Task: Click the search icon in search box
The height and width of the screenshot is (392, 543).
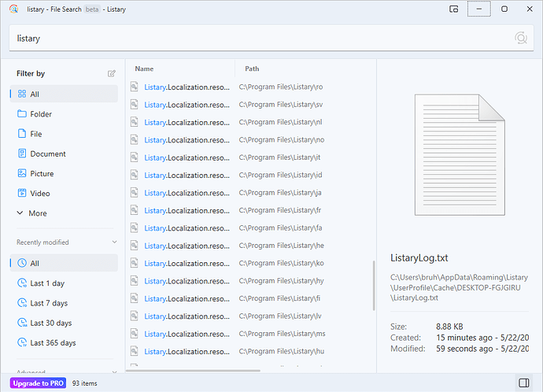Action: (x=520, y=38)
